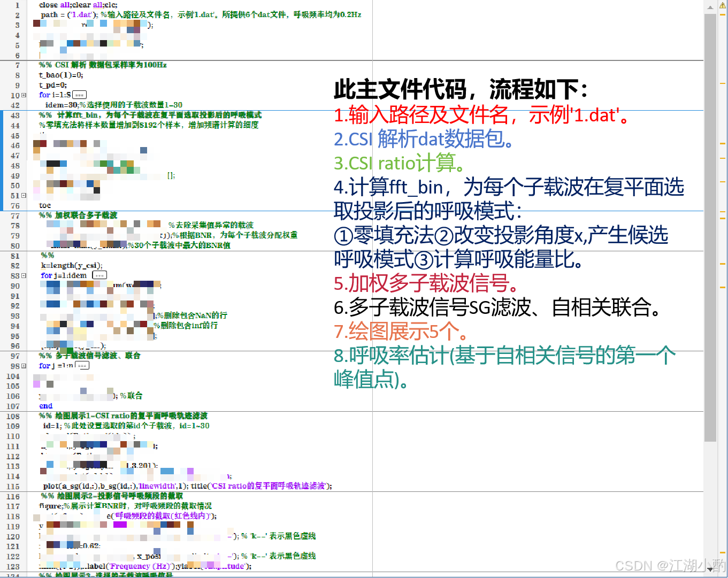Toggle the code fold marker at line 83
The image size is (728, 578).
point(24,275)
